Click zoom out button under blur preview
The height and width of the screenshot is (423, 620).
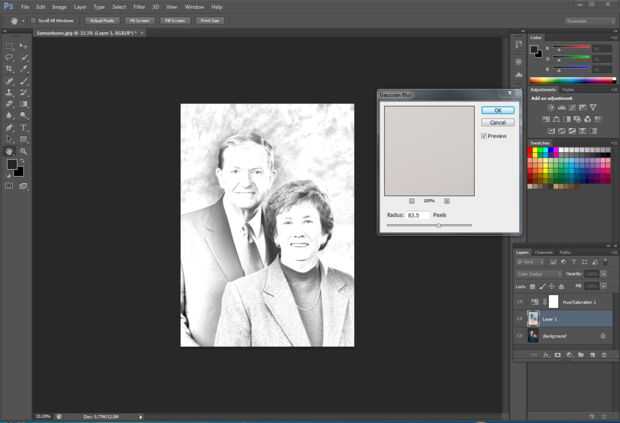coord(412,201)
